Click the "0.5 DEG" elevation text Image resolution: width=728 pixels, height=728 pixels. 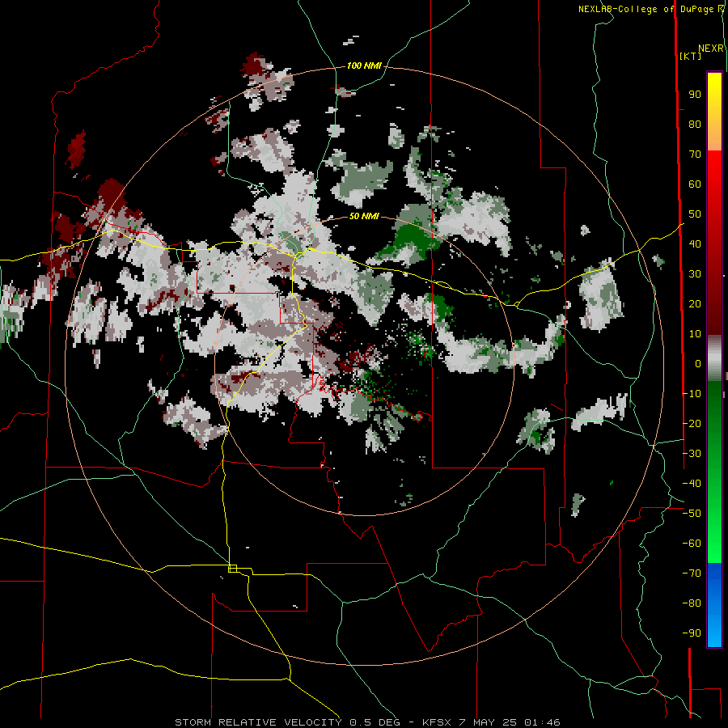click(375, 722)
